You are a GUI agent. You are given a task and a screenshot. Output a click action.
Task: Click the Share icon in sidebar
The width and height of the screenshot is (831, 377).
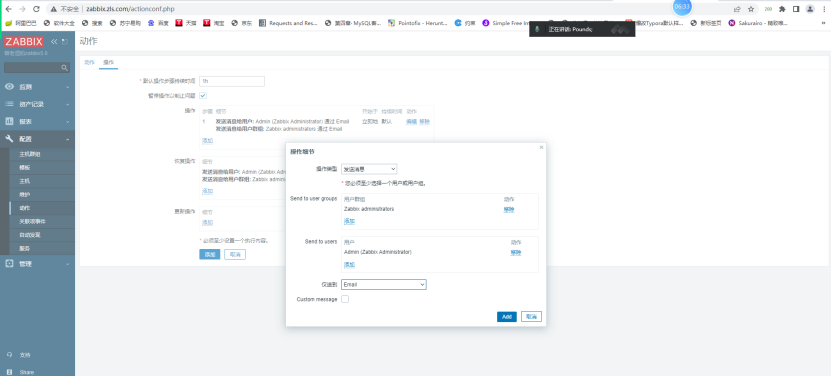pos(9,372)
